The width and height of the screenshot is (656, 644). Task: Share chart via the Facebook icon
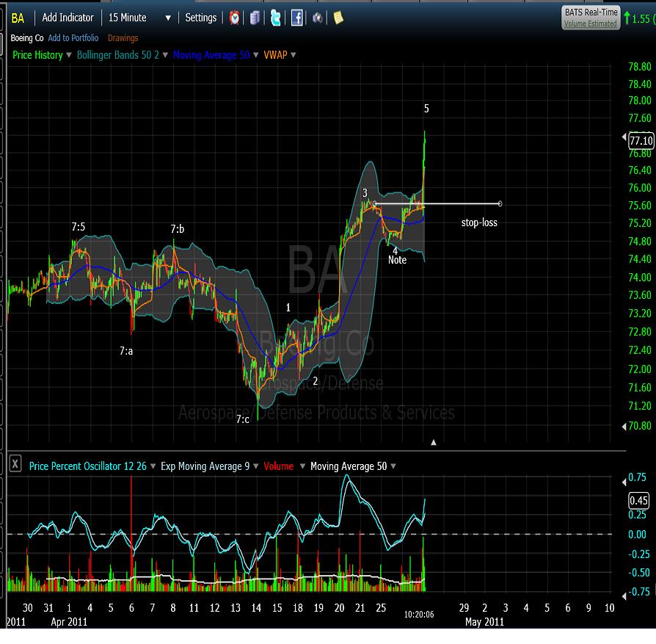coord(296,18)
